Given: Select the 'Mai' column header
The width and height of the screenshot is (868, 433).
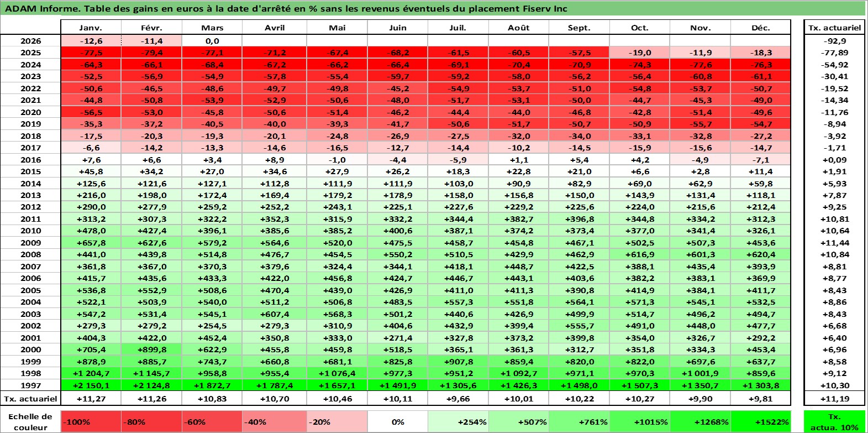Looking at the screenshot, I should point(337,28).
